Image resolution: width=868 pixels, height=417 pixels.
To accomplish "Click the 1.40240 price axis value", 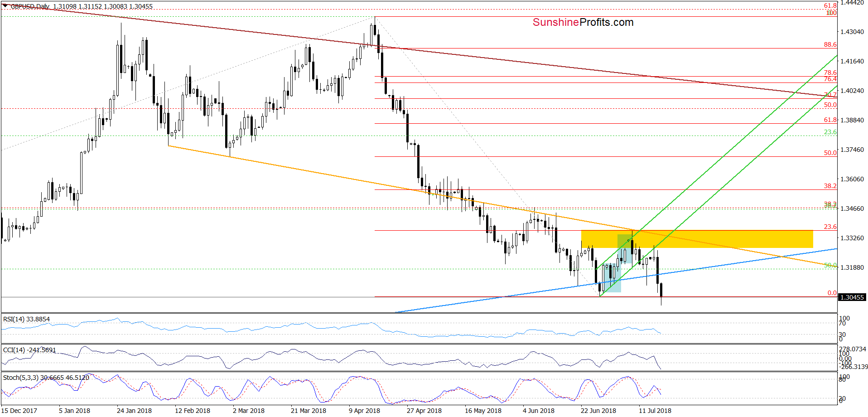I will click(x=852, y=91).
